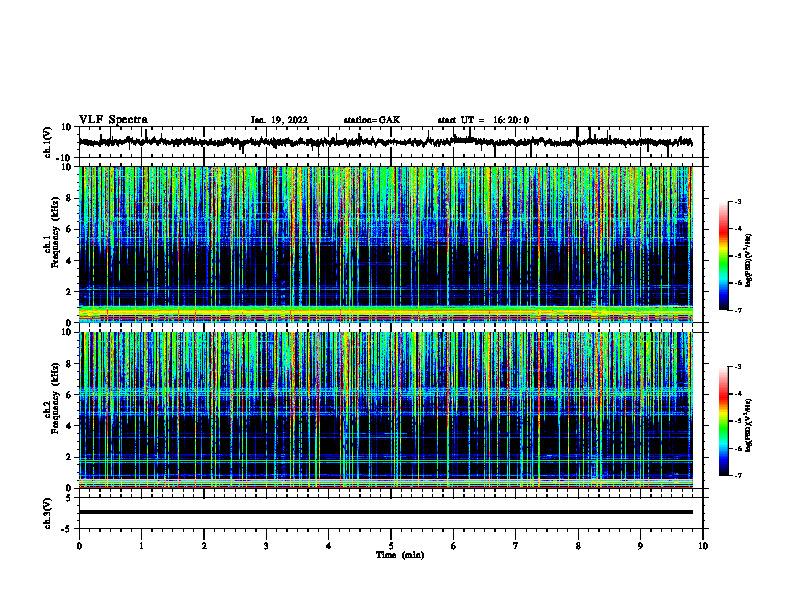Click the "ch.1(V)" waveform axis label

(48, 142)
